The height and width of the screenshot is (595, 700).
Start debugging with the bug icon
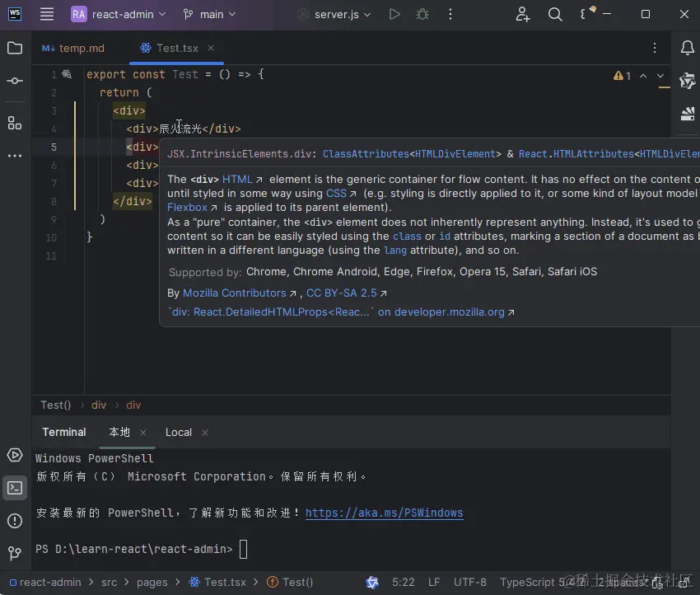pos(422,14)
